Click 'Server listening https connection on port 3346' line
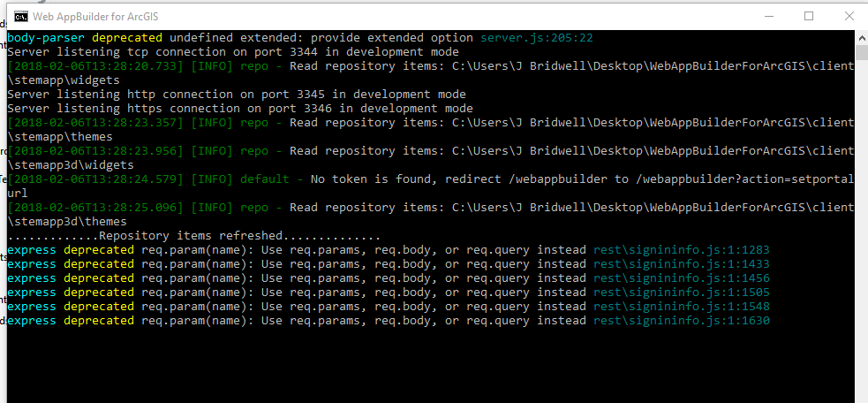The width and height of the screenshot is (868, 403). pyautogui.click(x=239, y=109)
